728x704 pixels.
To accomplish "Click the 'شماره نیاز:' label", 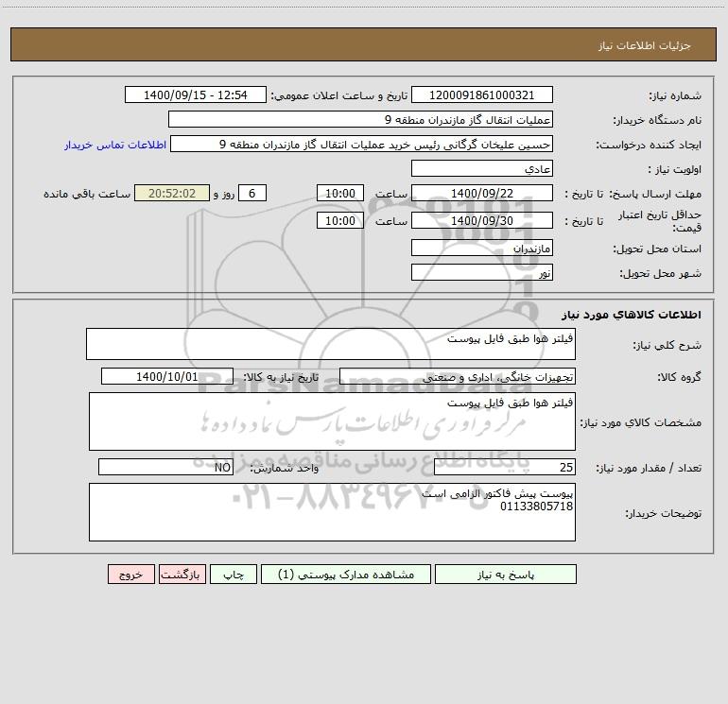I will tap(675, 96).
